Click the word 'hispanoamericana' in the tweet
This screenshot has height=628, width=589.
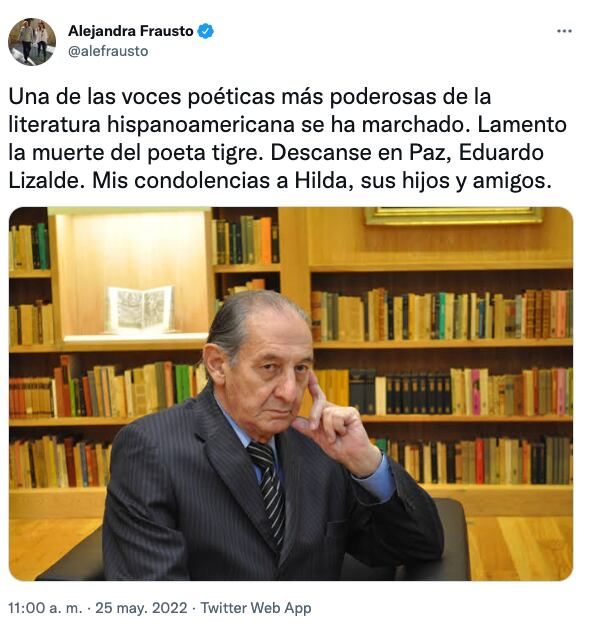(x=201, y=125)
